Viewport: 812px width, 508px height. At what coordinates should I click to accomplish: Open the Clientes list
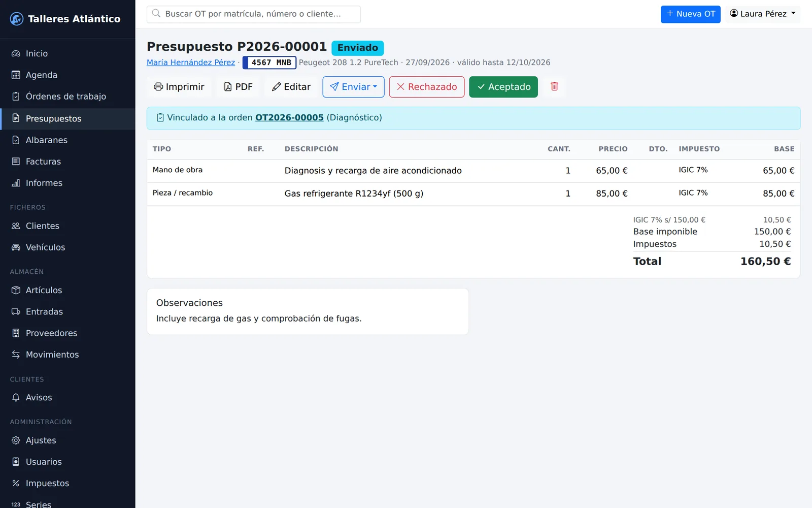tap(67, 226)
